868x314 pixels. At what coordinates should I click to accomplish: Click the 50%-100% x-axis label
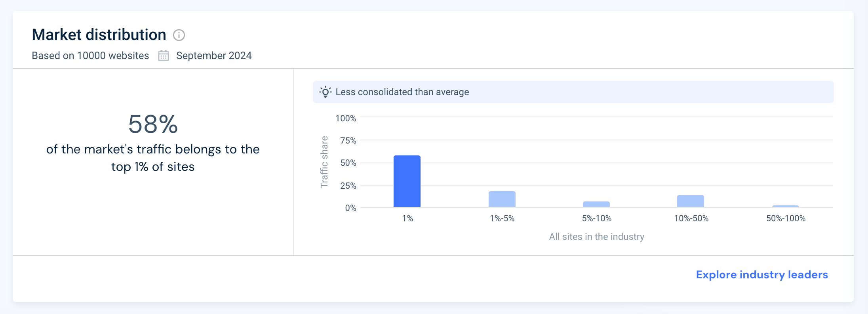click(x=786, y=218)
